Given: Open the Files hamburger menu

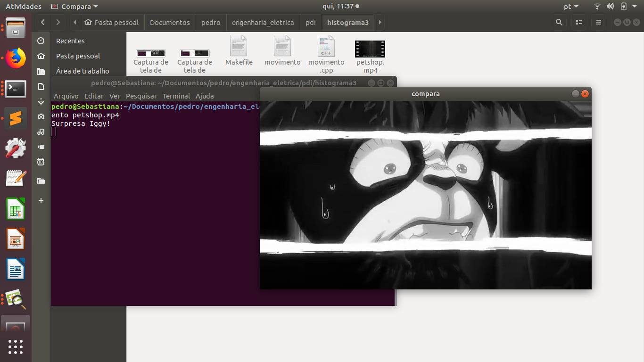Looking at the screenshot, I should pyautogui.click(x=599, y=22).
